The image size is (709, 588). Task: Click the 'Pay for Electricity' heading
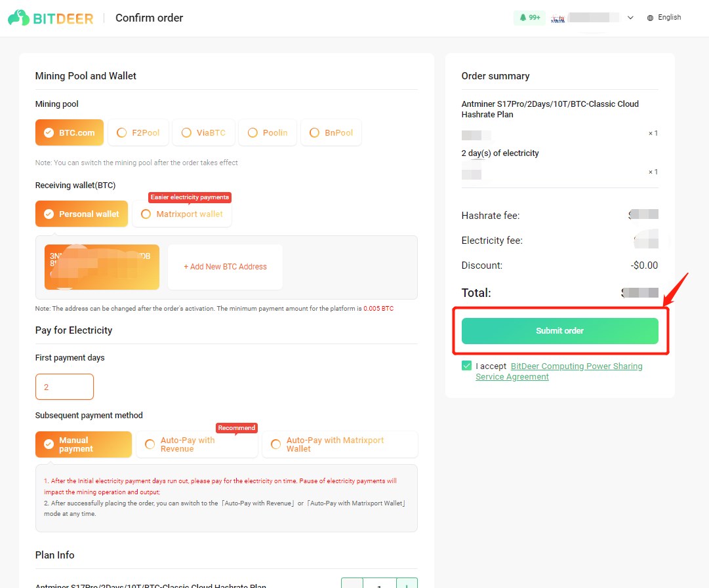73,330
